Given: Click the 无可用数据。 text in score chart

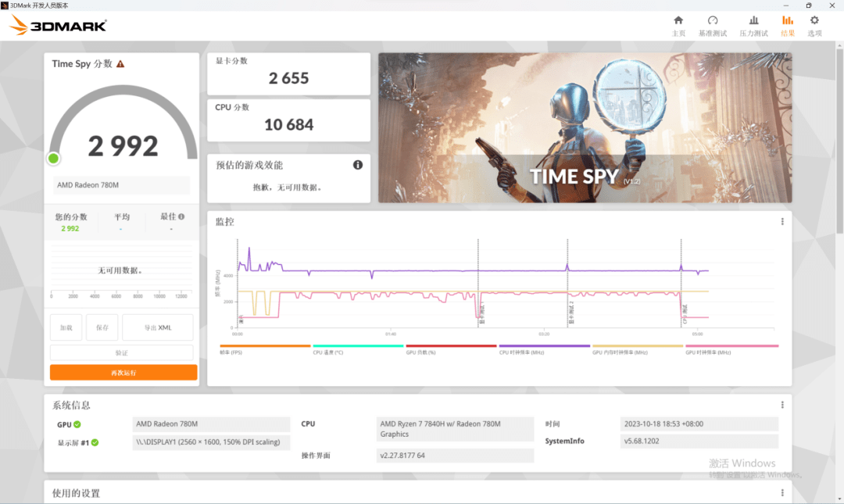Looking at the screenshot, I should pos(120,270).
